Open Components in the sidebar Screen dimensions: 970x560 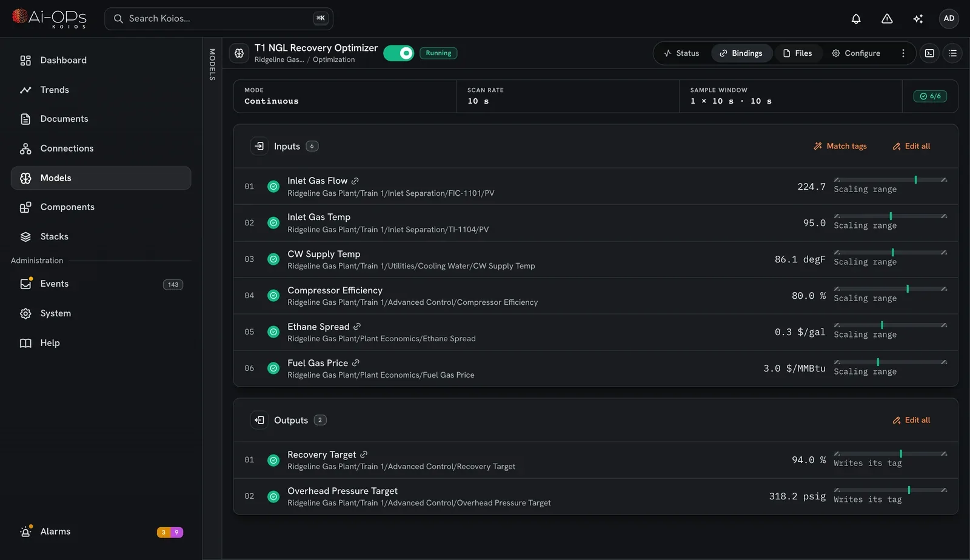coord(101,207)
